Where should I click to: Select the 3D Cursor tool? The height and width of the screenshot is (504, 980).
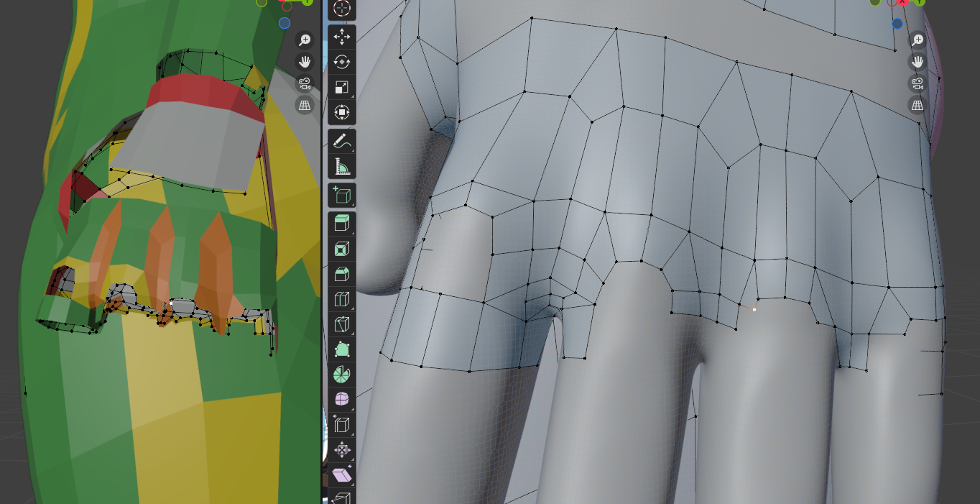[x=342, y=9]
